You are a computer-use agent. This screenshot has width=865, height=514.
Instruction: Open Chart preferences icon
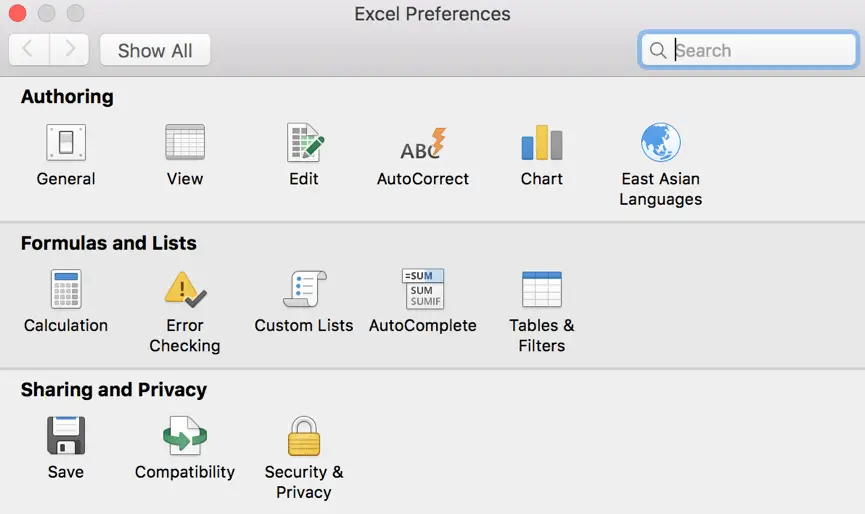tap(542, 143)
